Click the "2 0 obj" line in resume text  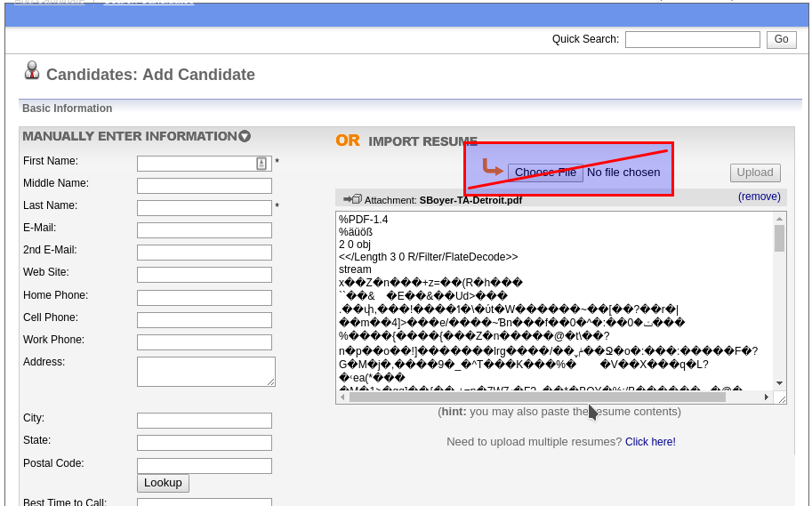pyautogui.click(x=355, y=245)
